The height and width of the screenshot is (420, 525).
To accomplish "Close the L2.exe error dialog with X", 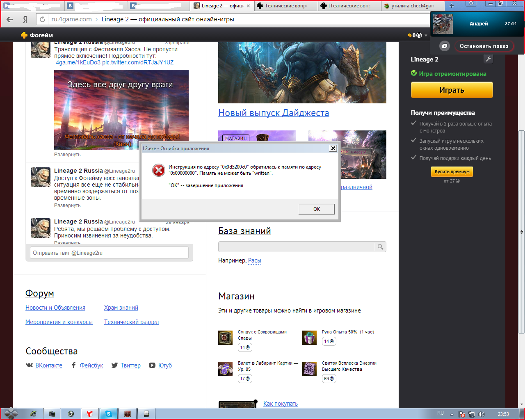I will click(333, 148).
